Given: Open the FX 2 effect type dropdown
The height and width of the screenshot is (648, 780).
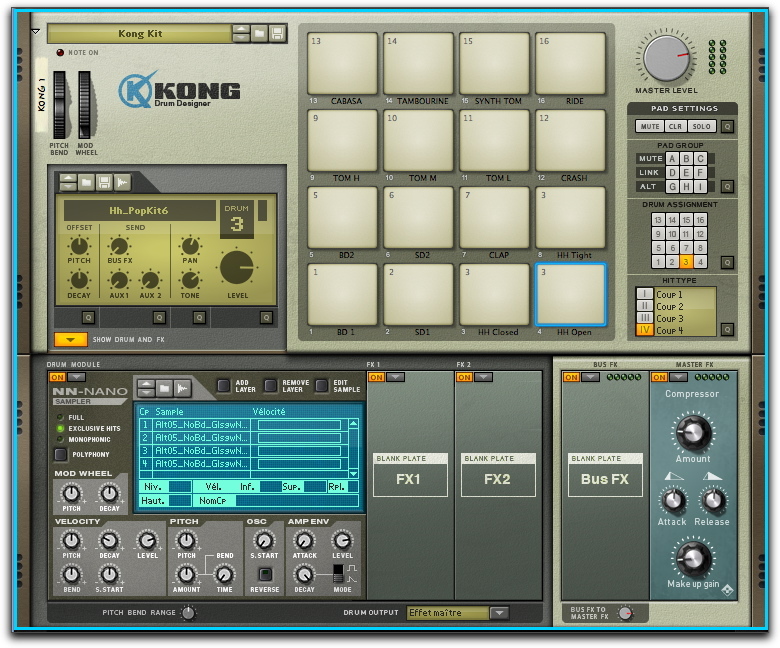Looking at the screenshot, I should 483,377.
